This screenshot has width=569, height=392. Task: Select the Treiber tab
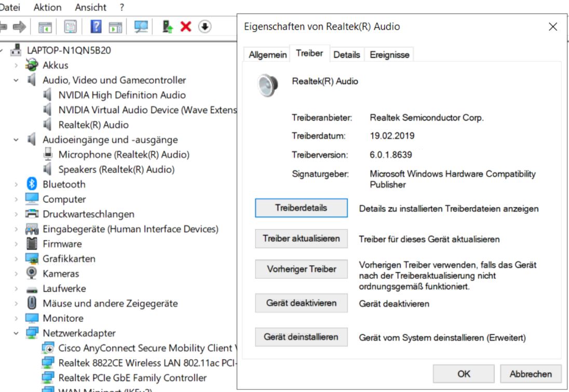(309, 53)
